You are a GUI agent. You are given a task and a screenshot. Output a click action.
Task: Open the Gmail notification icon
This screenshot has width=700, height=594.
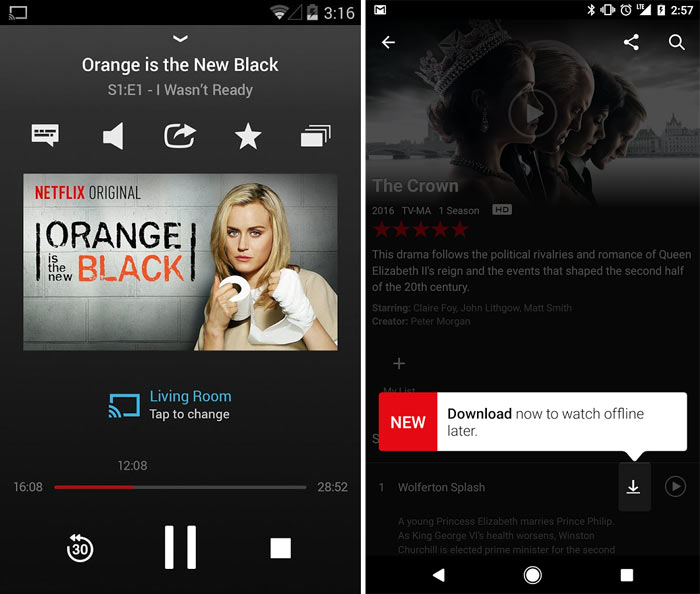380,10
